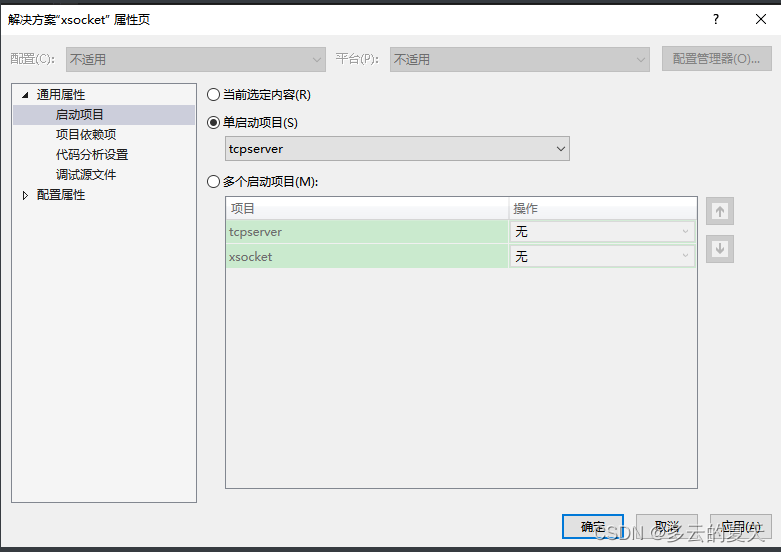The height and width of the screenshot is (552, 781).
Task: Close the xsocket property pages dialog
Action: (760, 19)
